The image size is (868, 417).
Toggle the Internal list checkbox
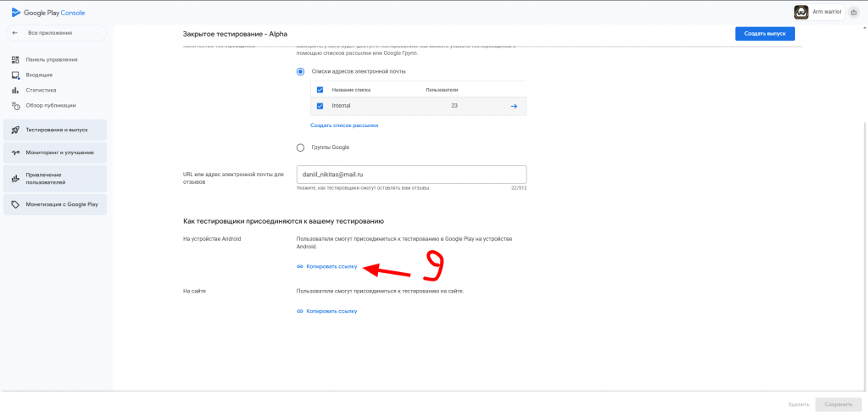click(x=320, y=106)
